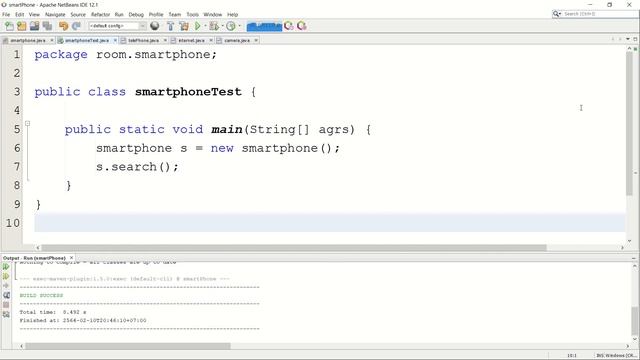The image size is (640, 360).
Task: Open the Navigate menu
Action: tap(55, 14)
